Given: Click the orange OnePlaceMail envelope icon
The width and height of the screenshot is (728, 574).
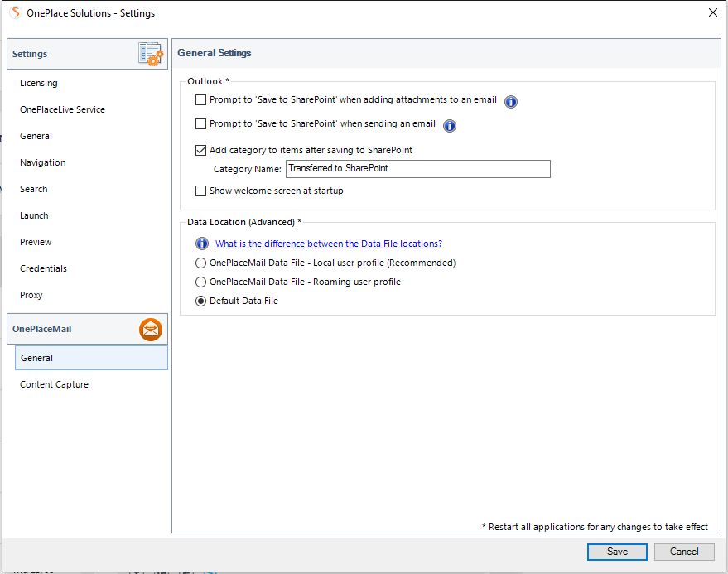Looking at the screenshot, I should pyautogui.click(x=151, y=330).
